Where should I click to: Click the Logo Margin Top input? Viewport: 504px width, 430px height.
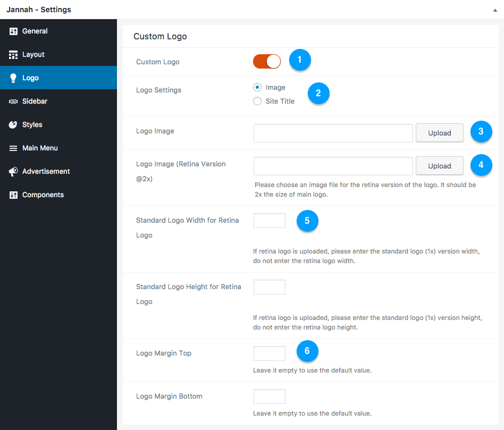(x=270, y=353)
